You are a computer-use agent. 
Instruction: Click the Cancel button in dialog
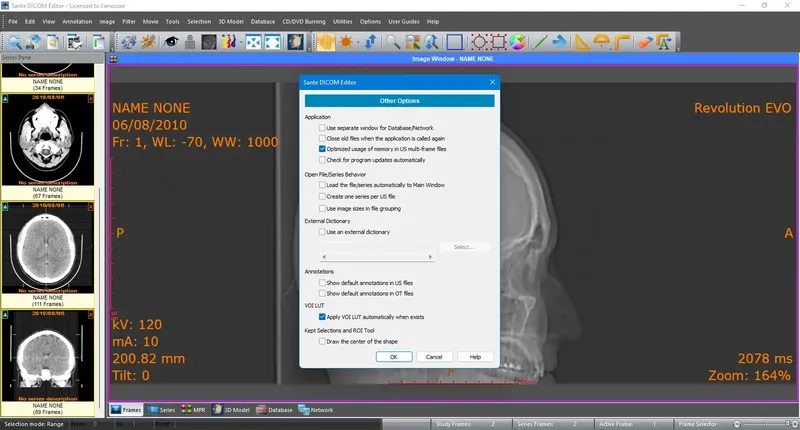tap(434, 357)
